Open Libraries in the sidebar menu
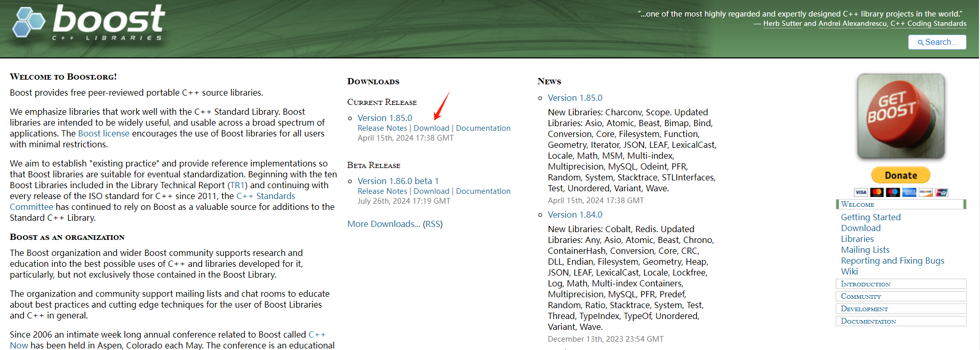Image resolution: width=980 pixels, height=350 pixels. [x=857, y=239]
